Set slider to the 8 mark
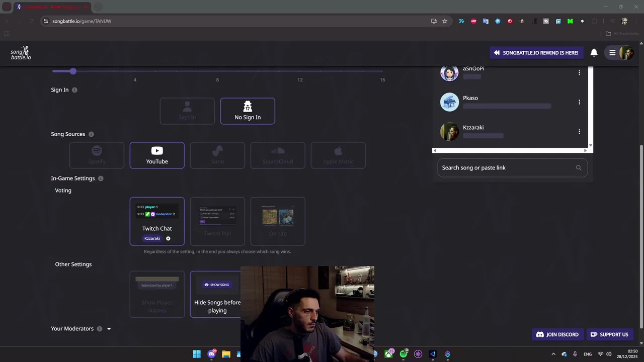This screenshot has width=644, height=362. click(x=217, y=71)
